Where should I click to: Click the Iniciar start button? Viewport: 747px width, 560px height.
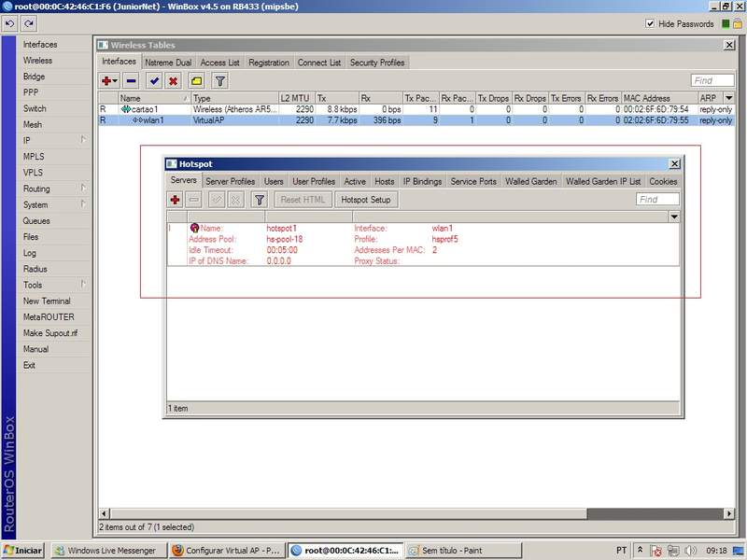[x=22, y=551]
